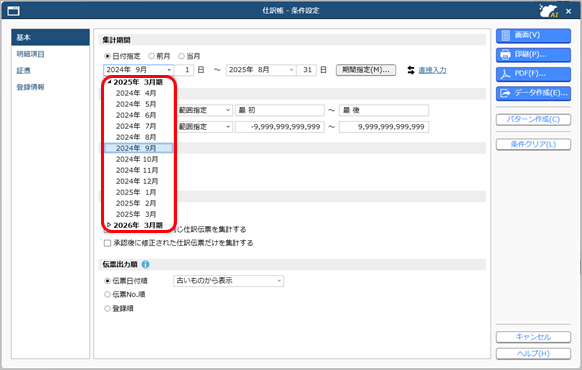Viewport: 582px width, 370px height.
Task: Click the -9,999,999,999,999 minimum amount field
Action: [280, 127]
